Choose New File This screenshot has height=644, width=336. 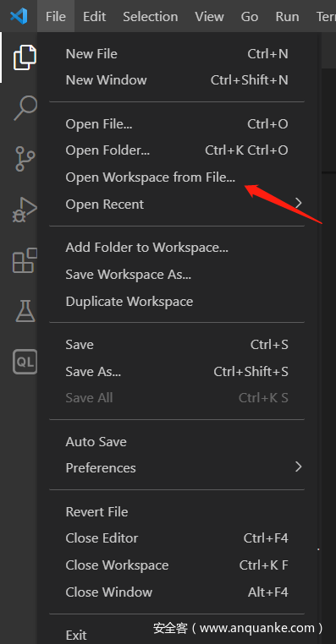click(177, 54)
